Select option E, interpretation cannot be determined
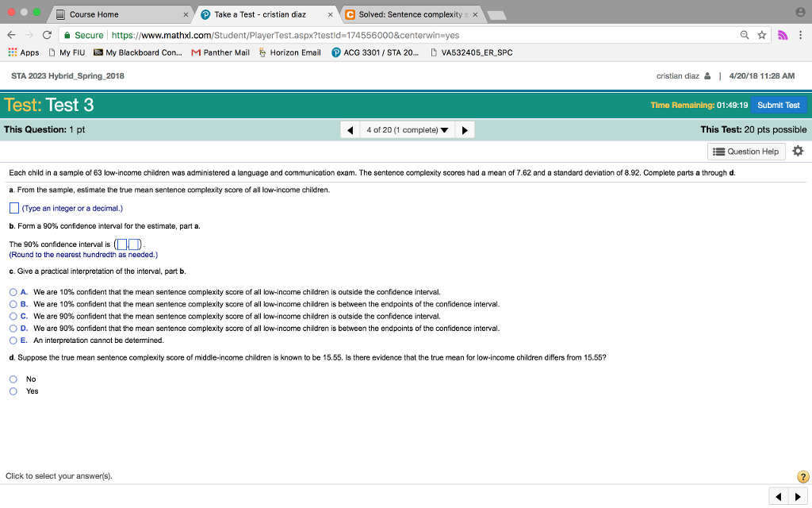 (13, 341)
